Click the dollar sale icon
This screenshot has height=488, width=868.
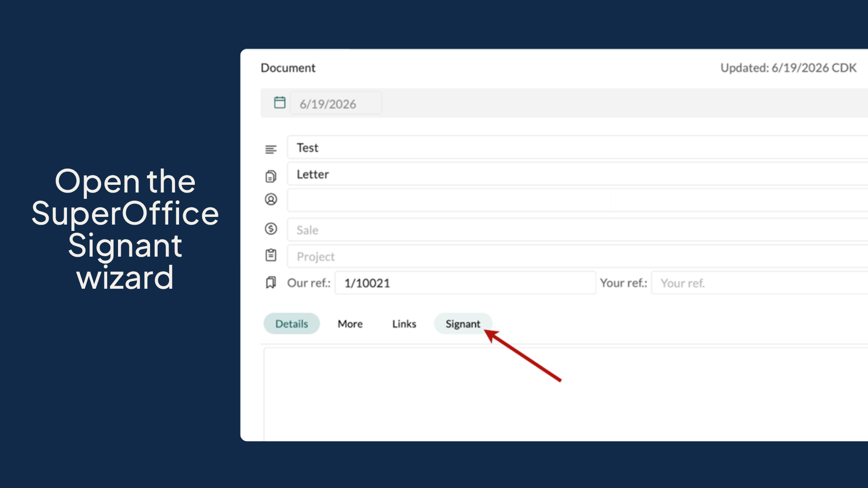tap(271, 229)
